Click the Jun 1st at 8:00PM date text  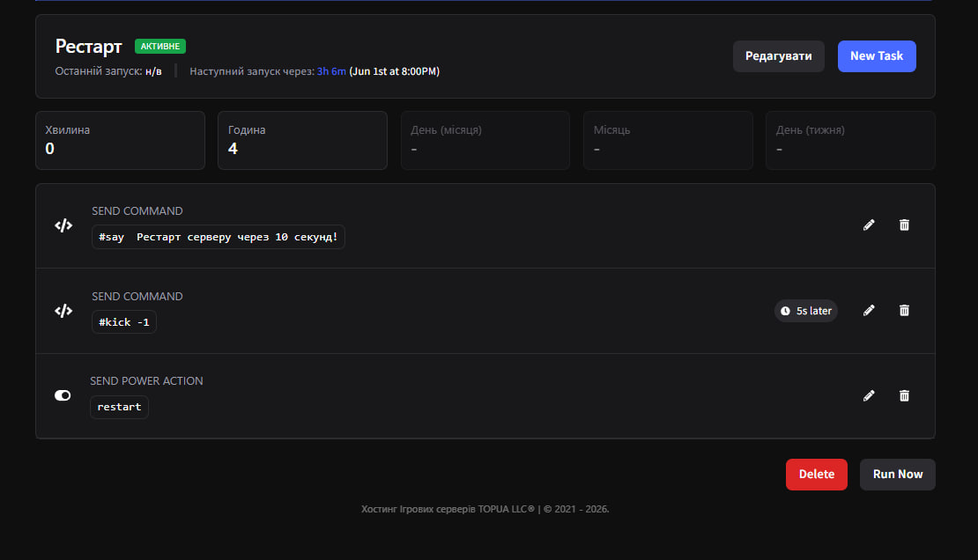coord(394,71)
